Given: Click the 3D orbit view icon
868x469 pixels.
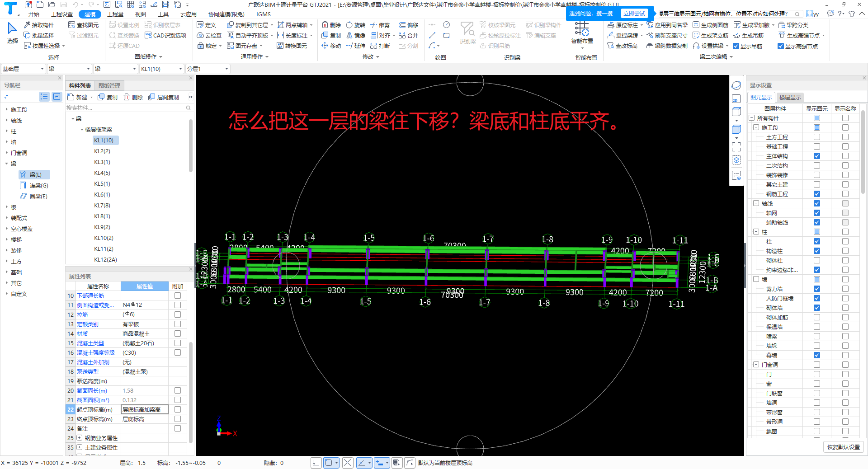Looking at the screenshot, I should tap(736, 85).
